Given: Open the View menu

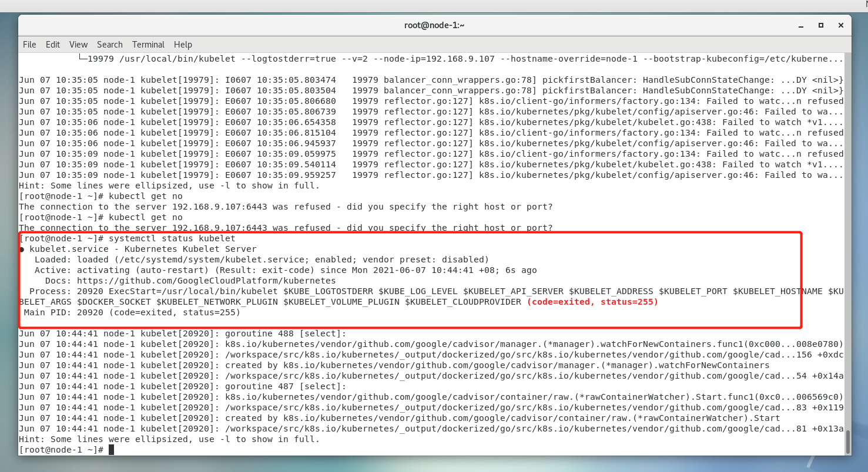Looking at the screenshot, I should coord(78,45).
